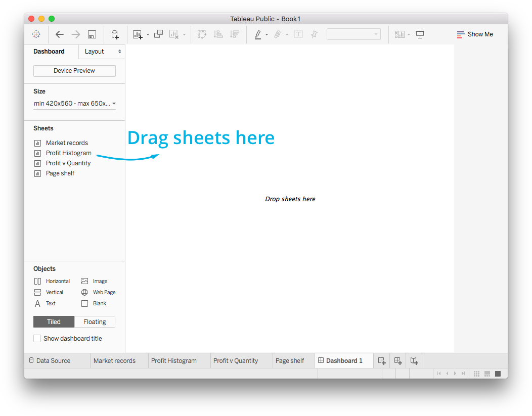Switch to Profit Histogram sheet tab
Viewport: 532px width, 416px height.
(x=173, y=361)
